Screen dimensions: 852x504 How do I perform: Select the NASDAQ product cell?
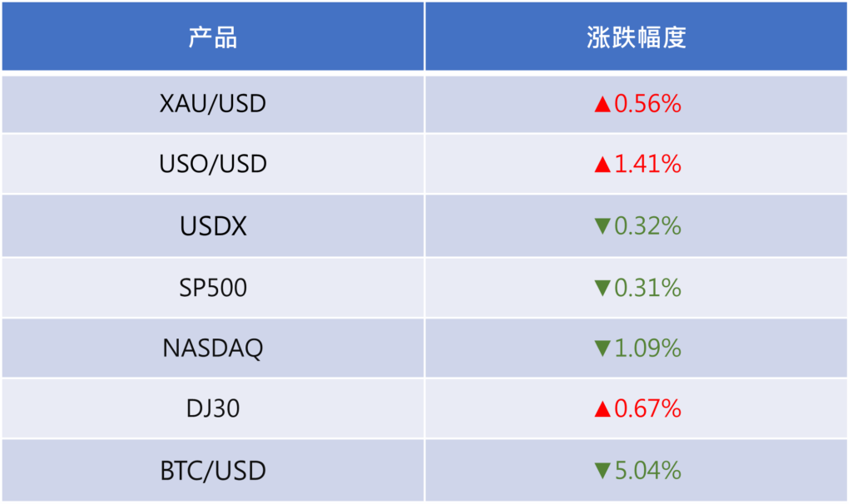point(213,348)
